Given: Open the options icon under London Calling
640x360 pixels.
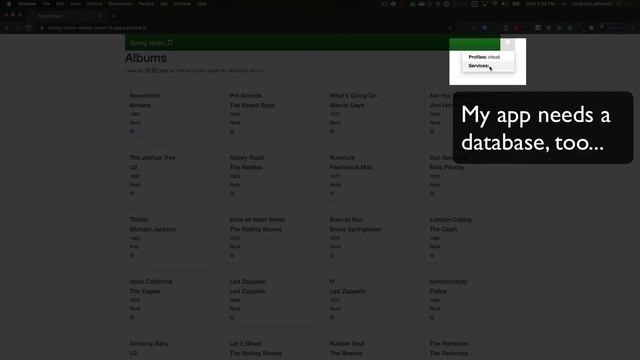Looking at the screenshot, I should [432, 256].
